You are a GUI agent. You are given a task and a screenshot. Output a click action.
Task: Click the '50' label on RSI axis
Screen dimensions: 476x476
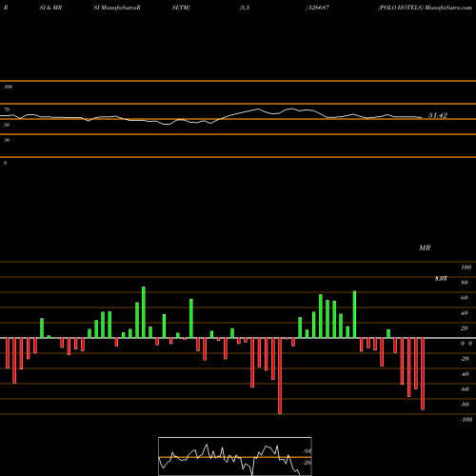[7, 125]
